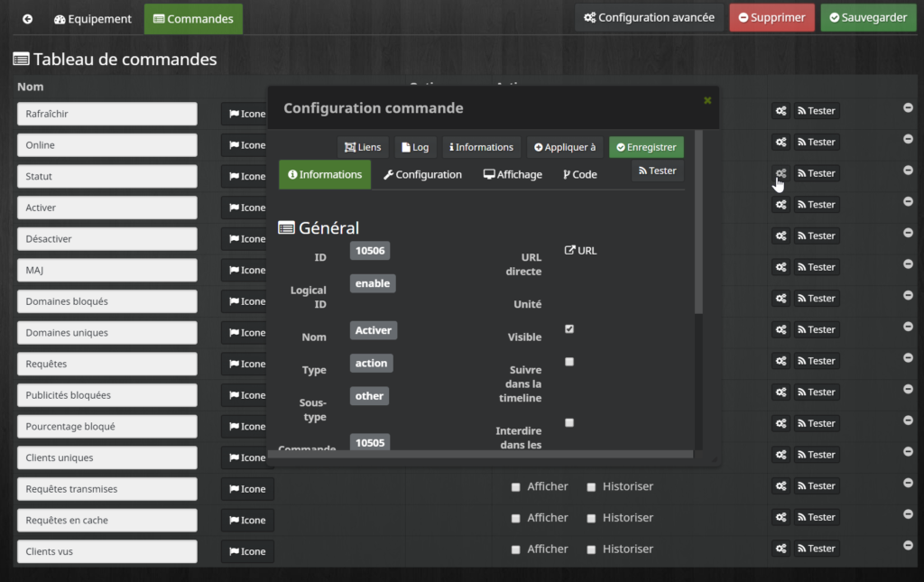Enable Suivre dans la timeline checkbox
924x582 pixels.
click(x=569, y=362)
